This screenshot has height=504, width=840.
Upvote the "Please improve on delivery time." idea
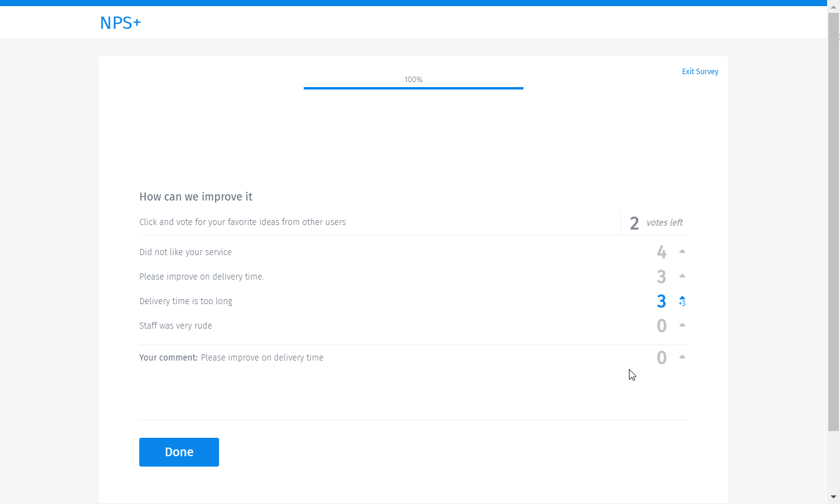point(682,276)
